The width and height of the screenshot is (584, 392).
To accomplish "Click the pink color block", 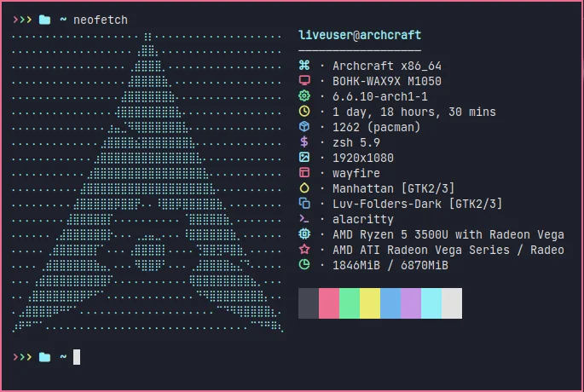I will (329, 303).
